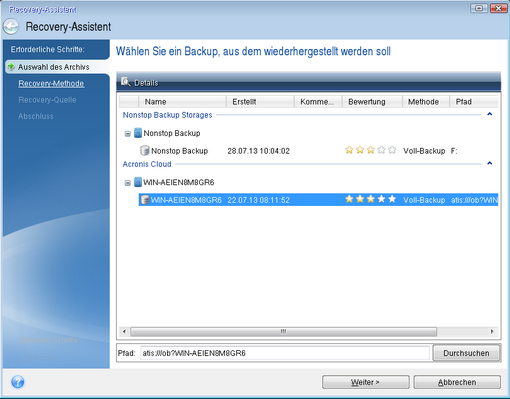This screenshot has height=399, width=510.
Task: Collapse the Nonstop Backup Storages section
Action: [x=490, y=114]
